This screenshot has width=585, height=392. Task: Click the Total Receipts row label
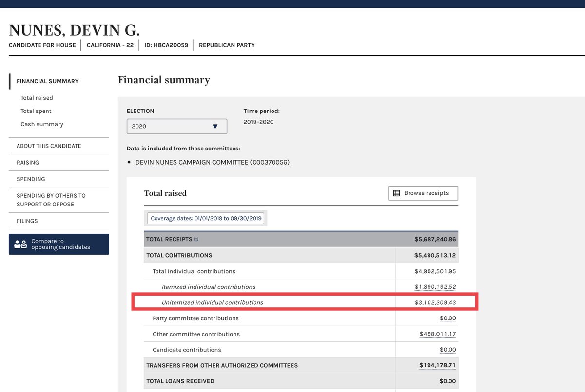pyautogui.click(x=169, y=240)
